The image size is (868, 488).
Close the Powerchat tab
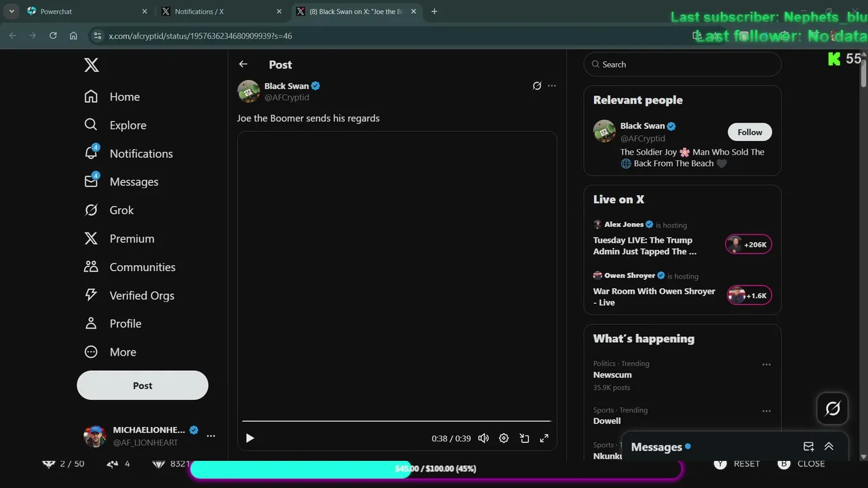pos(144,12)
